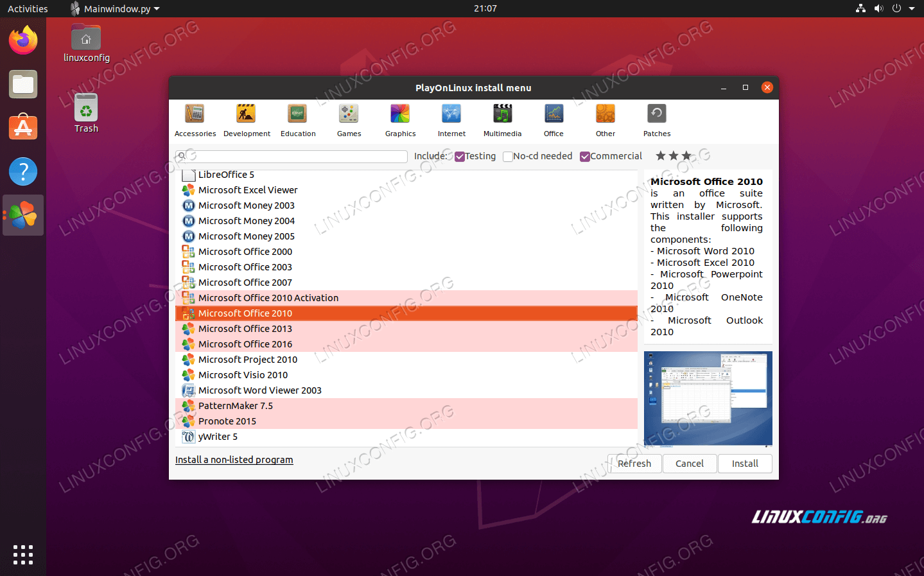Select Microsoft Word Viewer 2003
This screenshot has height=576, width=924.
tap(406, 390)
